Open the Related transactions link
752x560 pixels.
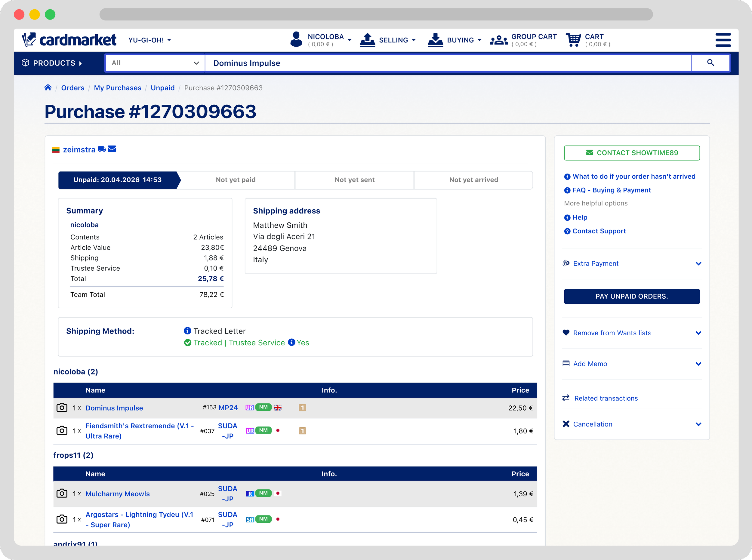606,398
